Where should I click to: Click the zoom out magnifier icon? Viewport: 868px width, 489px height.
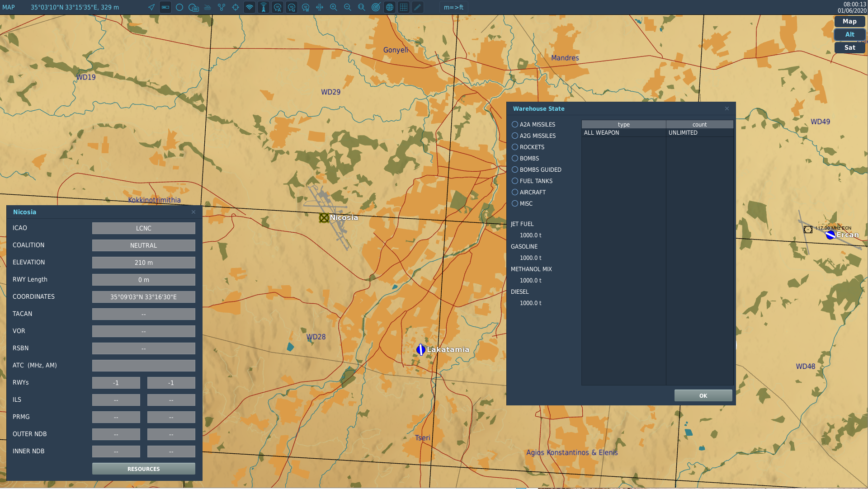[x=348, y=7]
